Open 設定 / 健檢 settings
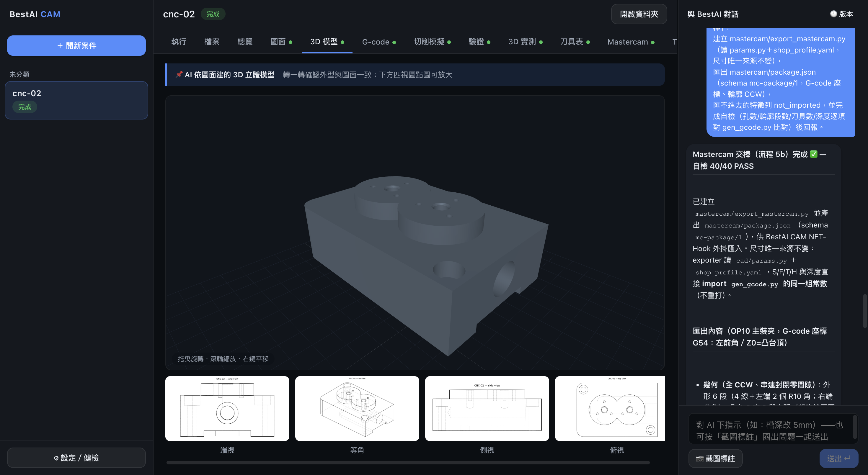The height and width of the screenshot is (475, 868). point(76,458)
